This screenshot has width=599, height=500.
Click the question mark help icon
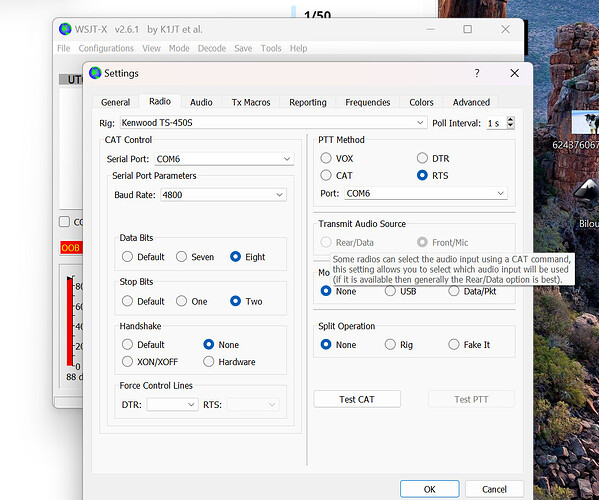coord(477,73)
